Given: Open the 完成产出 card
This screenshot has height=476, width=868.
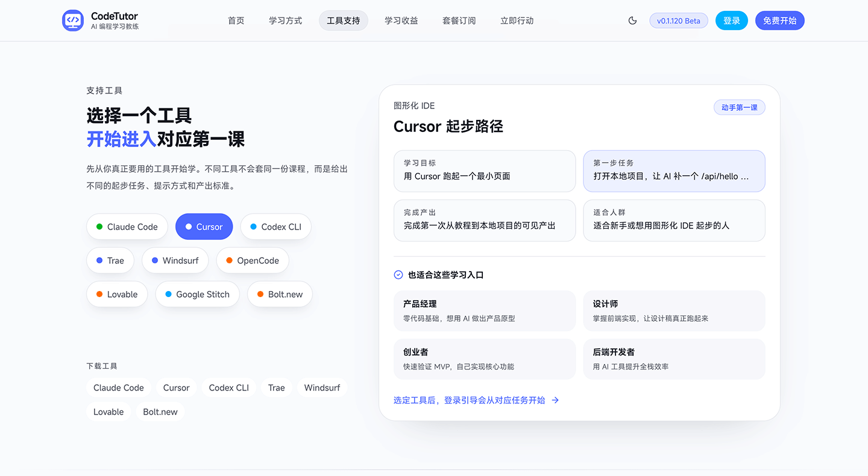Looking at the screenshot, I should (485, 220).
